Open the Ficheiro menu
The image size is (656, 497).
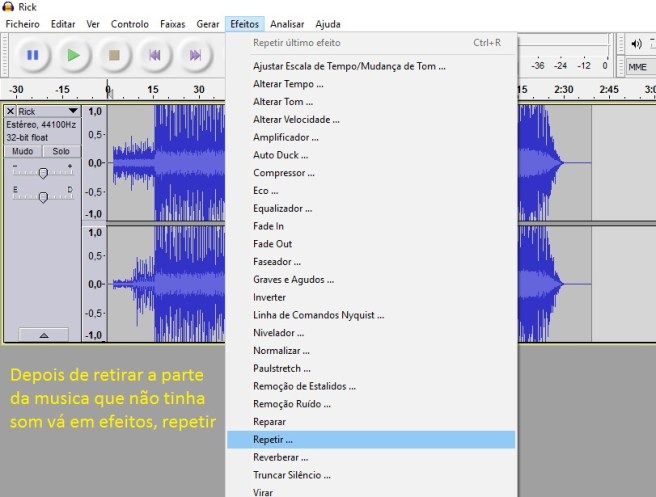pos(23,23)
